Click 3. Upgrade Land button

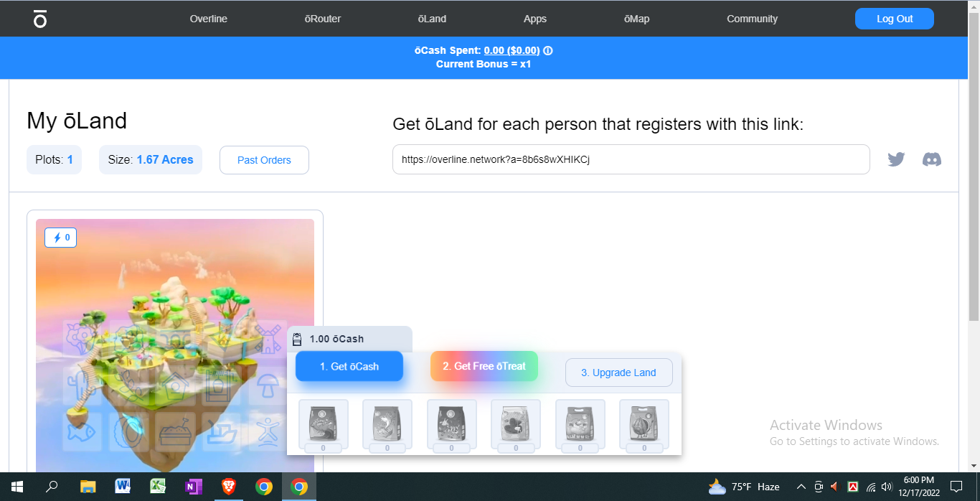coord(618,373)
